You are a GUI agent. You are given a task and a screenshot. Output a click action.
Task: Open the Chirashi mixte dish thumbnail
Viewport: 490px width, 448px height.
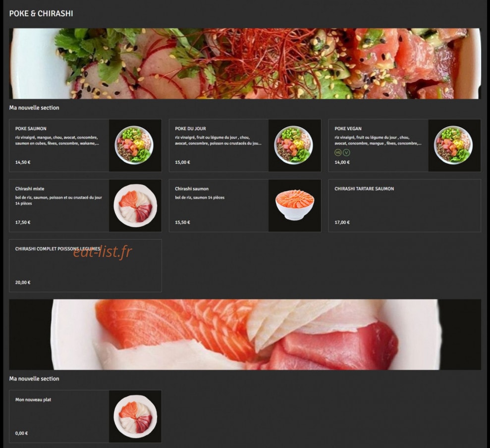pyautogui.click(x=135, y=205)
